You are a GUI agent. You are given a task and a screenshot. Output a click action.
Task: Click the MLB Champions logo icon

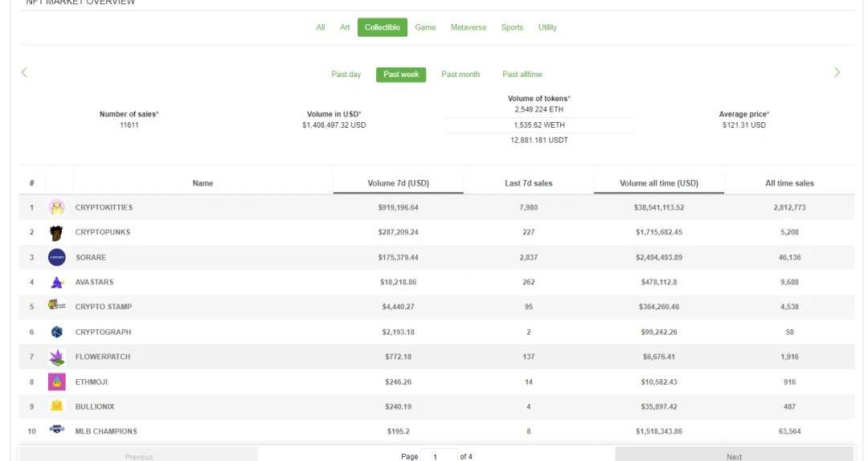pos(56,429)
